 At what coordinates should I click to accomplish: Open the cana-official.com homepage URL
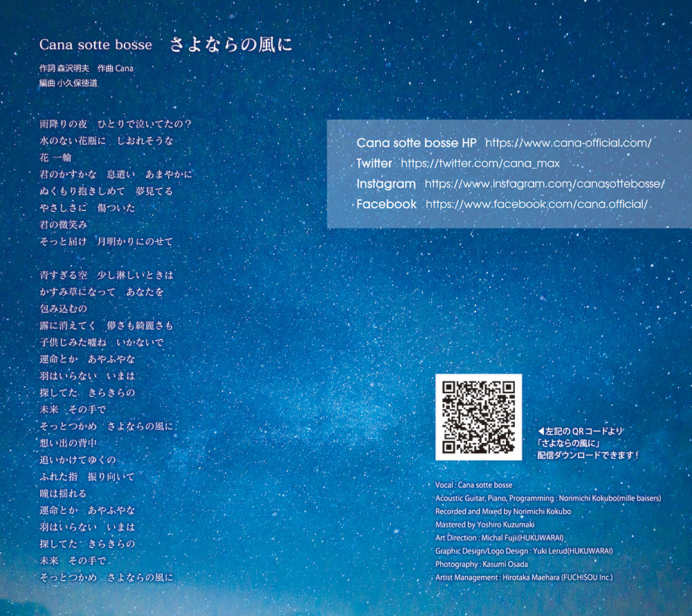pos(568,143)
